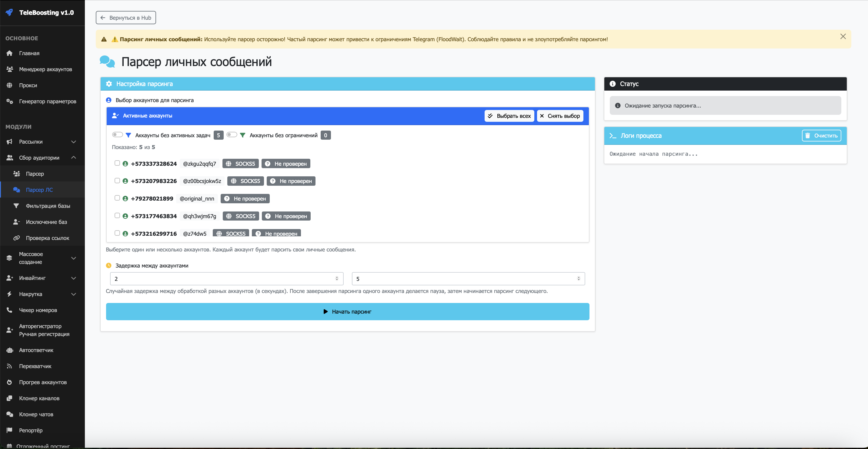Toggle 'Аккаунты без активных задач' filter switch

pos(117,135)
